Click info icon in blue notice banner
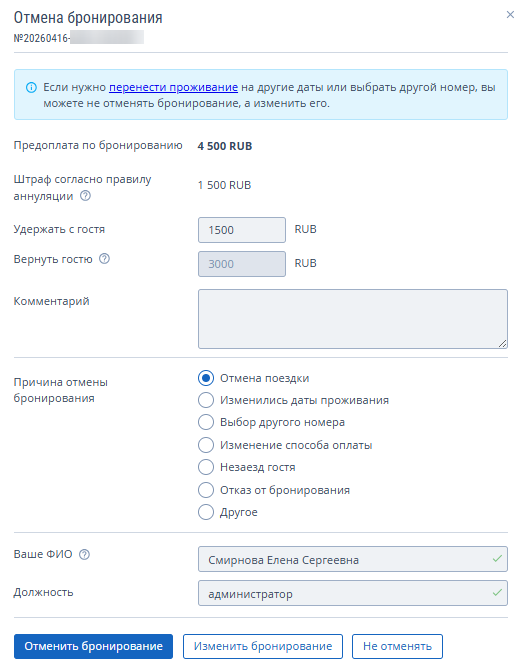Image resolution: width=523 pixels, height=672 pixels. pyautogui.click(x=31, y=87)
